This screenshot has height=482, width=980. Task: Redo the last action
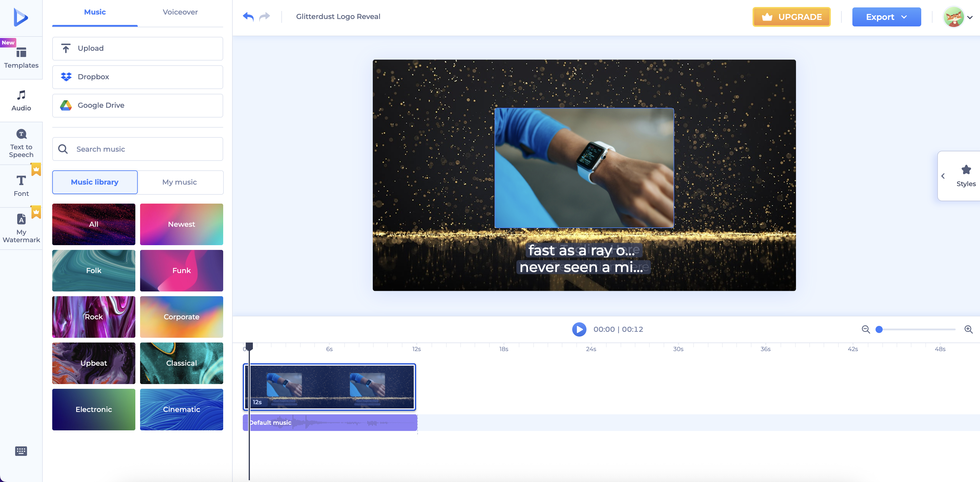tap(264, 16)
